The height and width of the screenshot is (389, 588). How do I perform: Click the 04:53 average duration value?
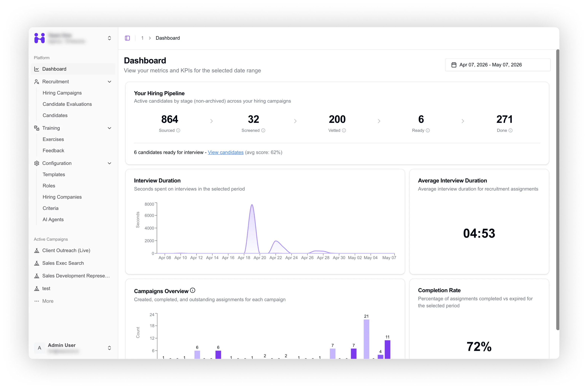point(479,233)
